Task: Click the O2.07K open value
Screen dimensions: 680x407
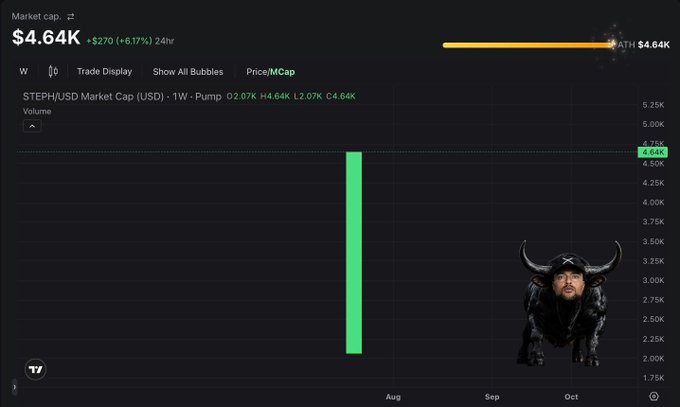Action: (242, 96)
